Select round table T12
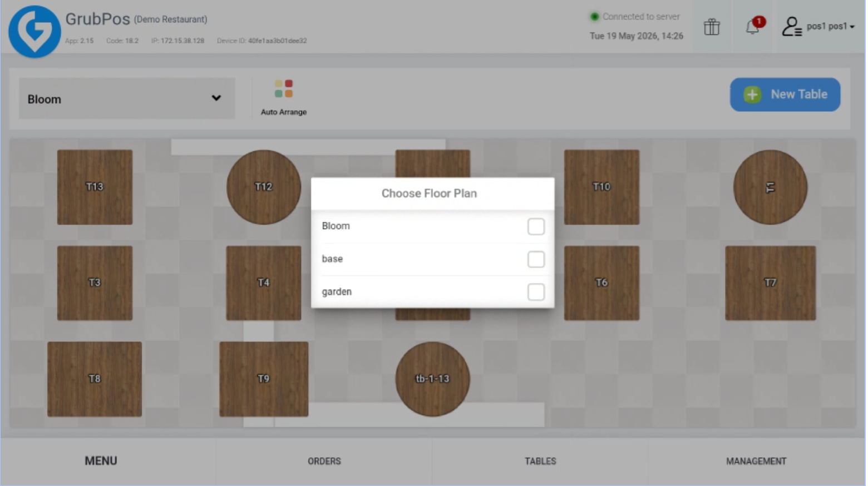The width and height of the screenshot is (868, 486). [x=264, y=187]
